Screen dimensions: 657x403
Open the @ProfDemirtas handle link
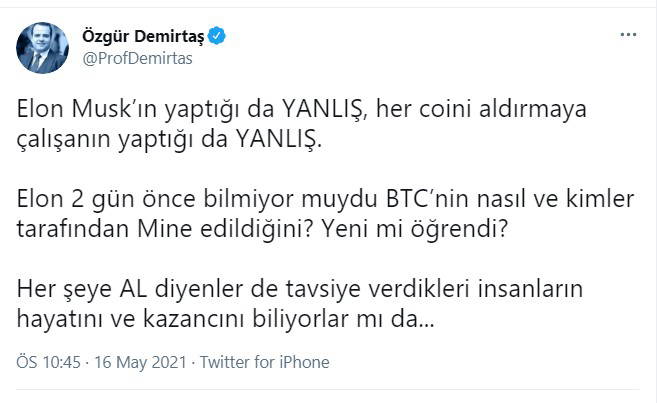tap(136, 58)
